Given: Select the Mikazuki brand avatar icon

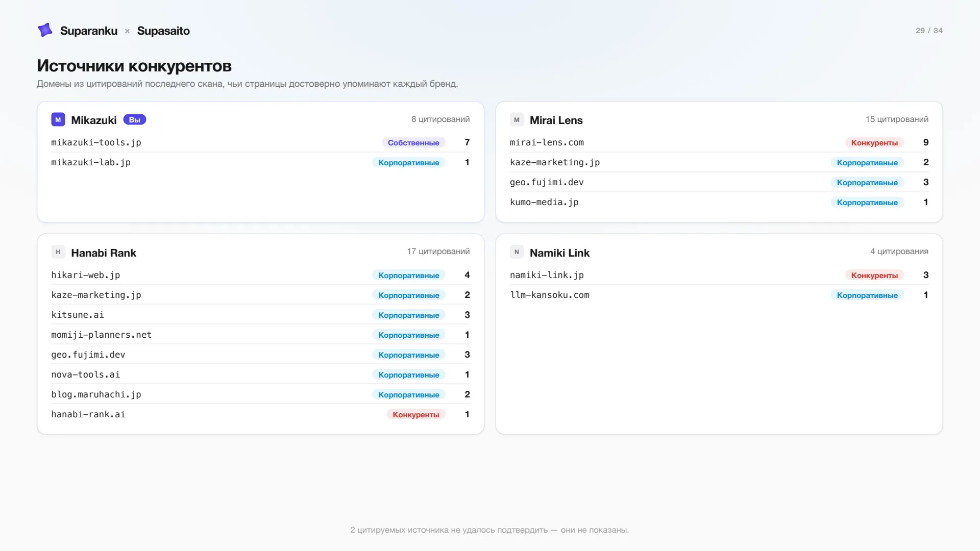Looking at the screenshot, I should pos(58,120).
